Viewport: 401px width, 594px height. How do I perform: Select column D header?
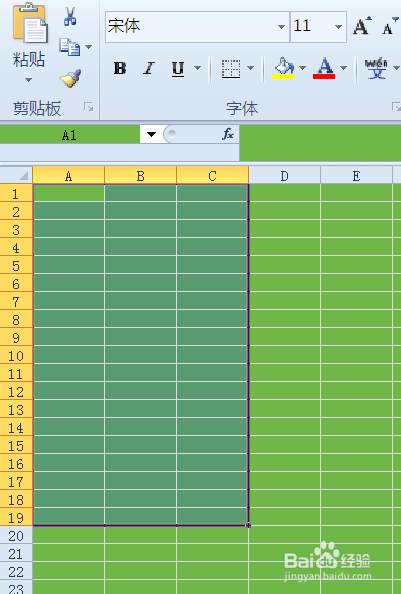[x=284, y=176]
